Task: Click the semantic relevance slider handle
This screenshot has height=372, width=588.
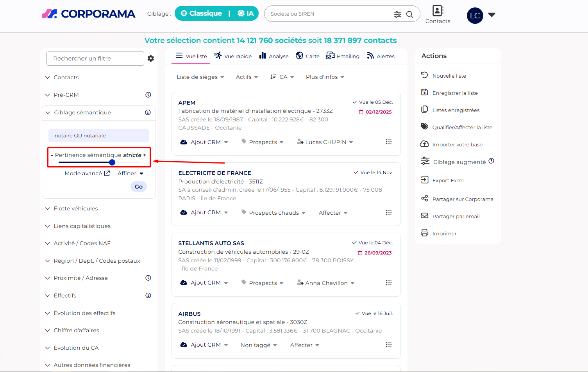Action: [112, 162]
